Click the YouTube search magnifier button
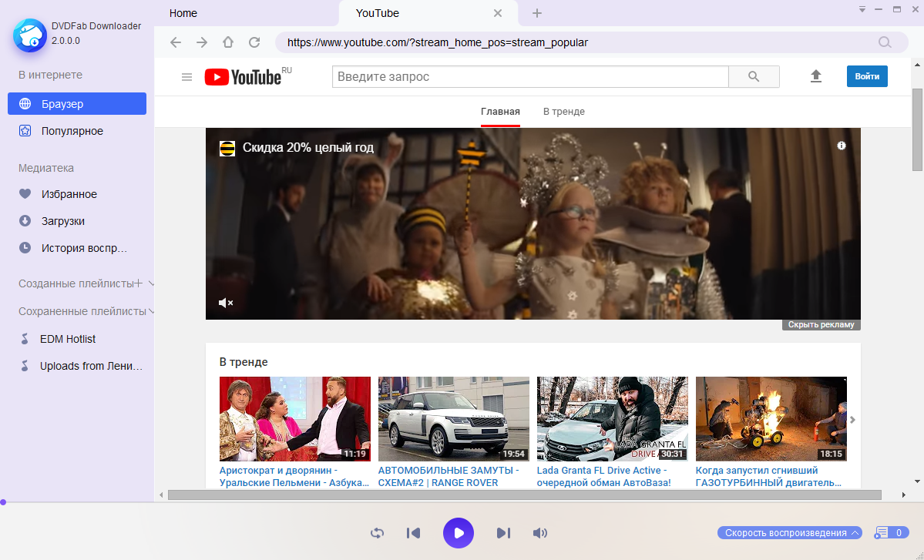The height and width of the screenshot is (560, 924). [754, 77]
